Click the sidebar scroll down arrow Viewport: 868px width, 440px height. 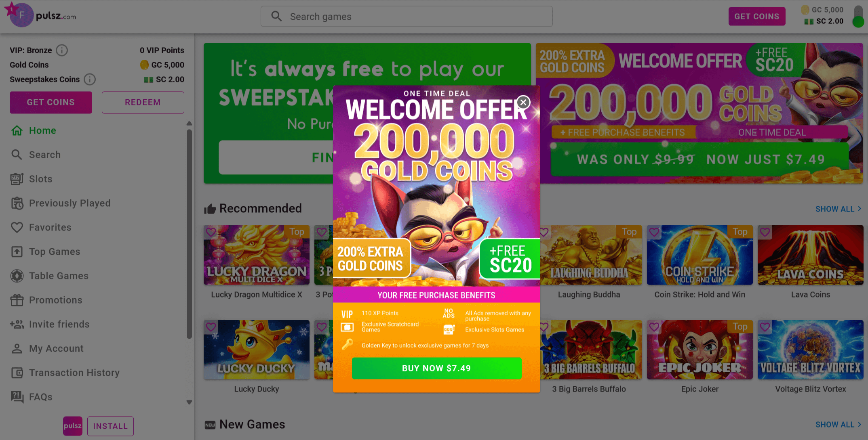click(x=189, y=402)
